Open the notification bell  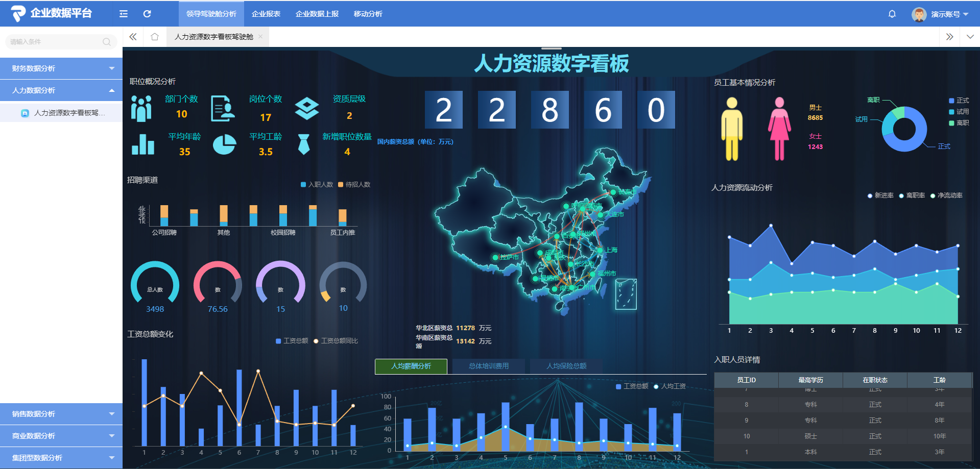tap(892, 14)
